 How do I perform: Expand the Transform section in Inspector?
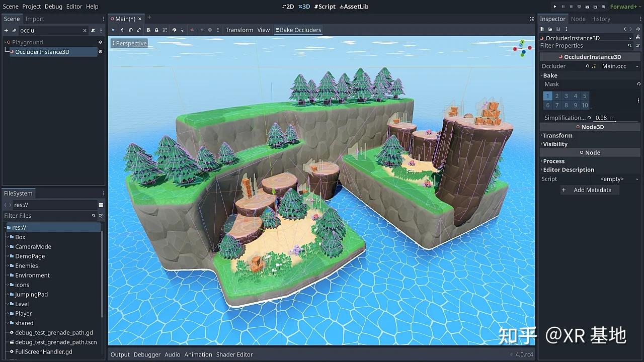coord(557,136)
